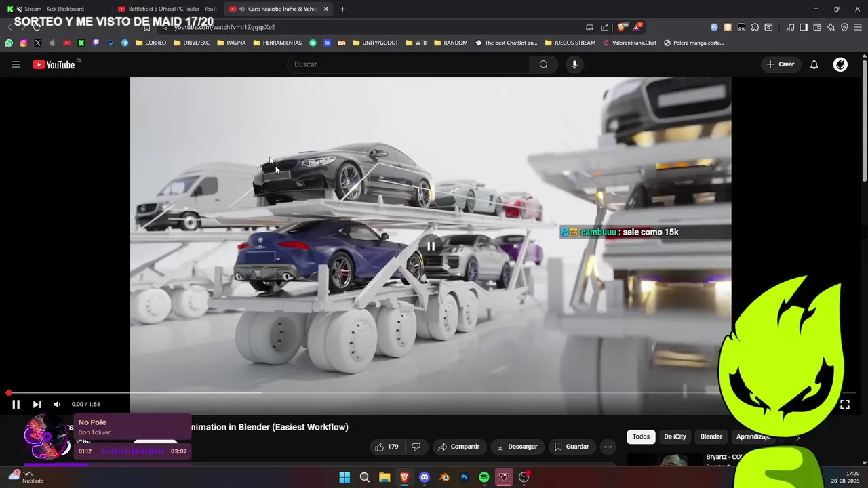Select the Aprendizaje filter chip
The width and height of the screenshot is (868, 488).
point(754,436)
